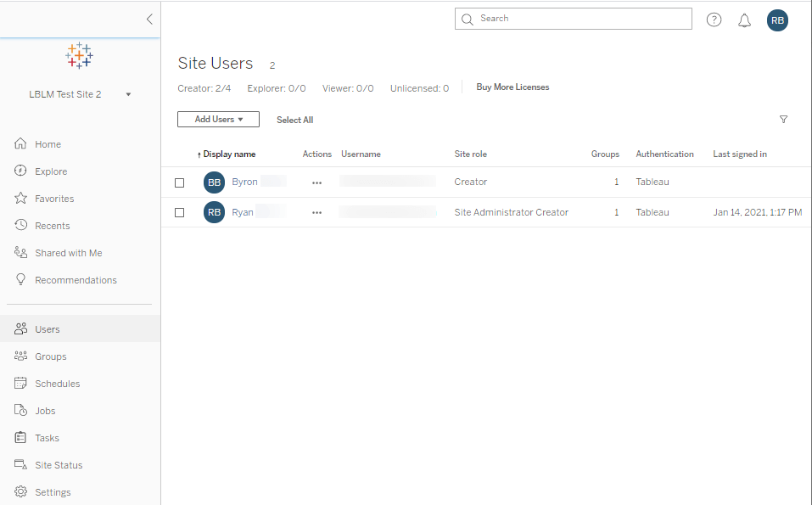Click the notifications bell icon
The height and width of the screenshot is (505, 812).
[x=744, y=20]
